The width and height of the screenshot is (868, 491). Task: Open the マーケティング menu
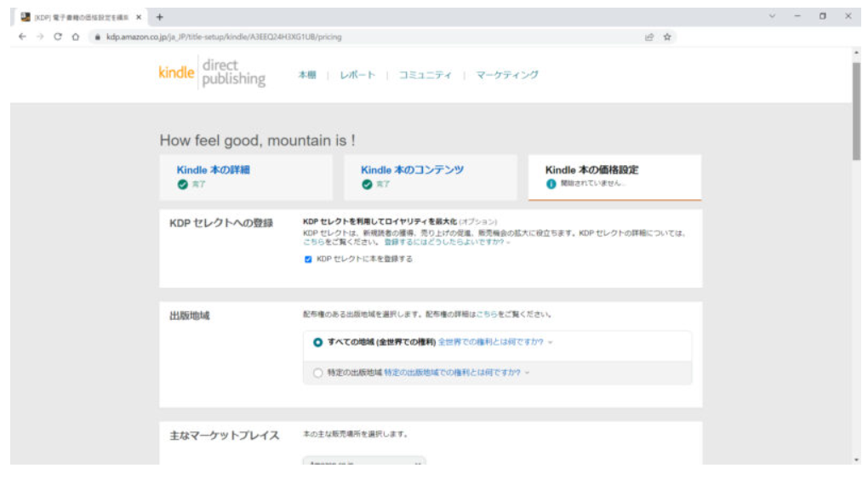[x=507, y=75]
